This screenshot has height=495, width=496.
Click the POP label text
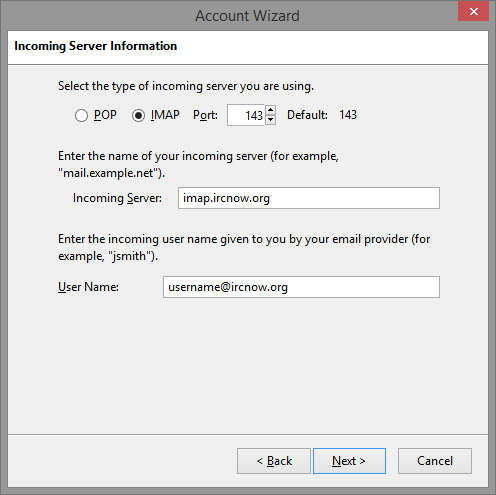click(105, 115)
